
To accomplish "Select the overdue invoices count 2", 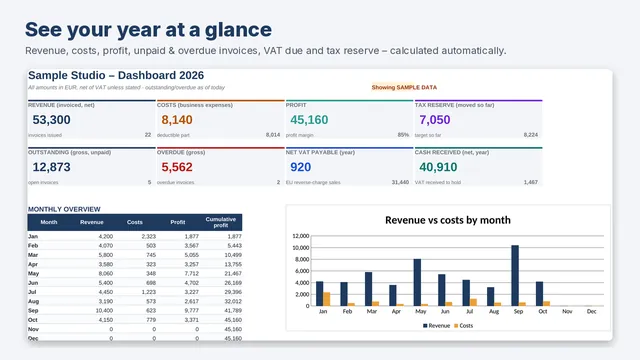I will [278, 182].
